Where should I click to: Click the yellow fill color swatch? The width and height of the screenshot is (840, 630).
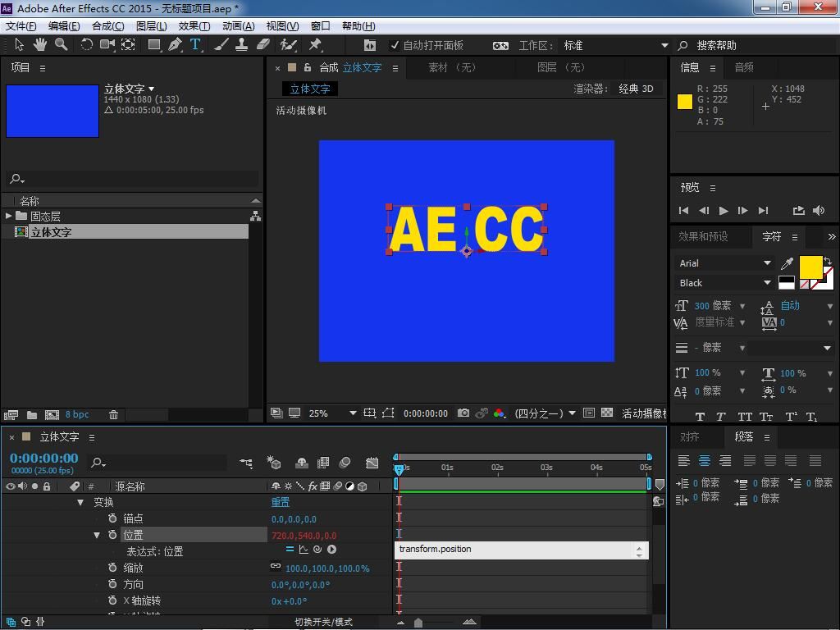coord(810,267)
